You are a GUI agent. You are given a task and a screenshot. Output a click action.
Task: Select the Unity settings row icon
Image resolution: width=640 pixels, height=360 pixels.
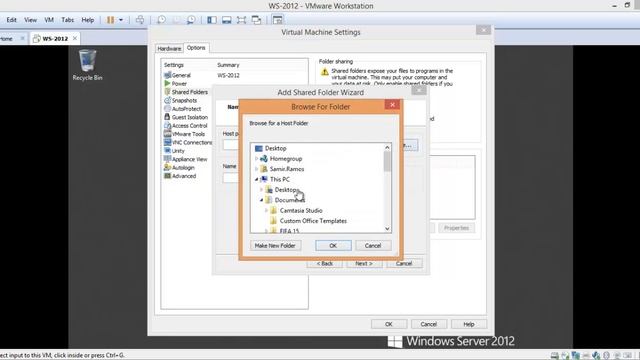pos(167,151)
